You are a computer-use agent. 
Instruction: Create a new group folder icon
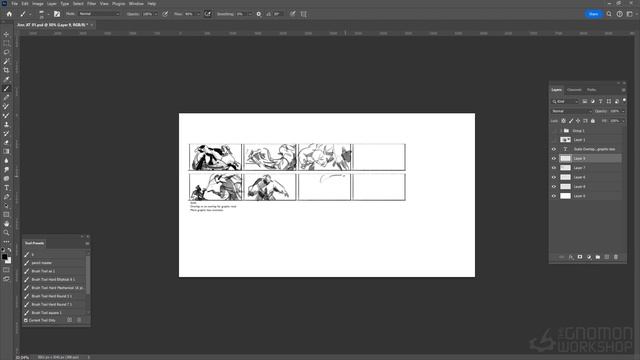coord(598,257)
